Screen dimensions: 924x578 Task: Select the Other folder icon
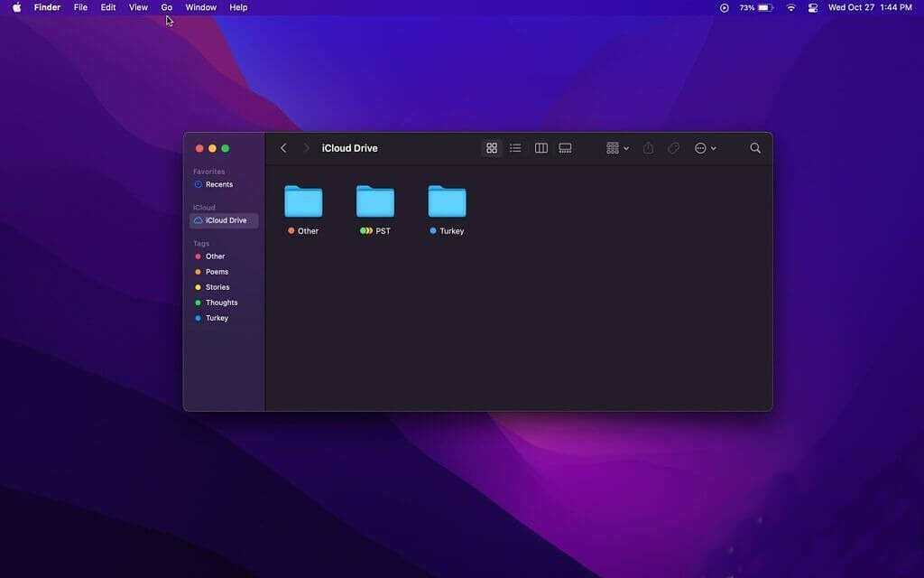303,201
